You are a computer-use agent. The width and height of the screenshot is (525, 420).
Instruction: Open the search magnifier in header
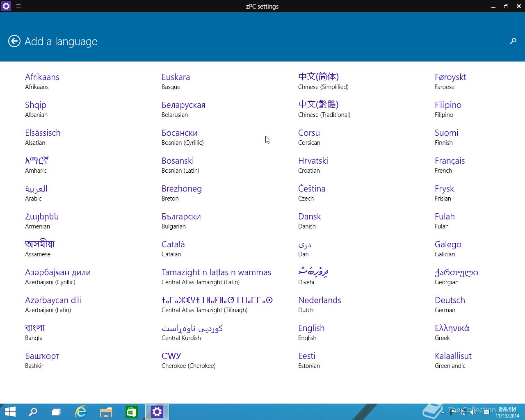tap(513, 41)
